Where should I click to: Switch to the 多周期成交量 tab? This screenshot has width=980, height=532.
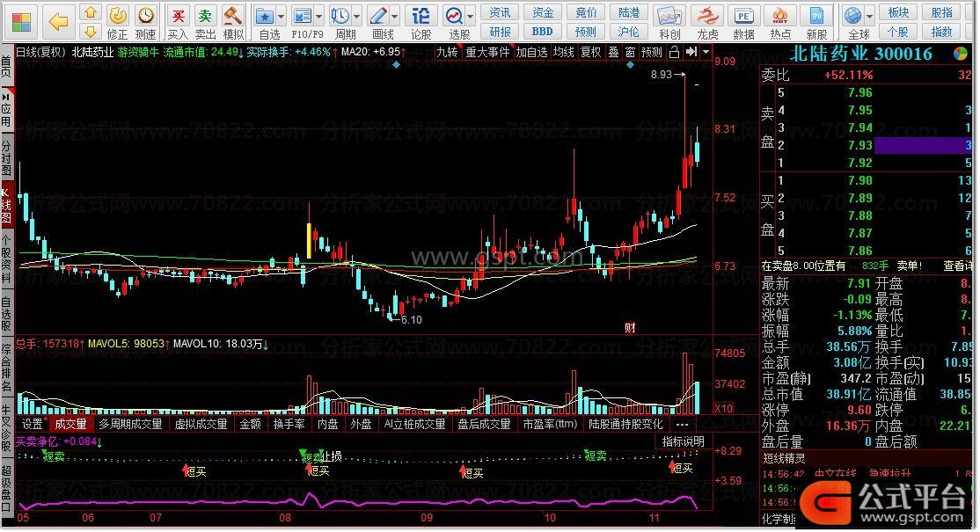tap(130, 425)
